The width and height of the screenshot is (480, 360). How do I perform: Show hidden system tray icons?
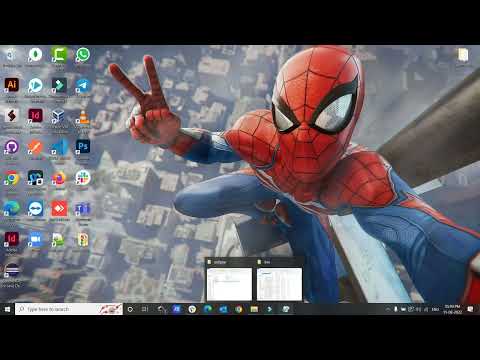click(387, 309)
